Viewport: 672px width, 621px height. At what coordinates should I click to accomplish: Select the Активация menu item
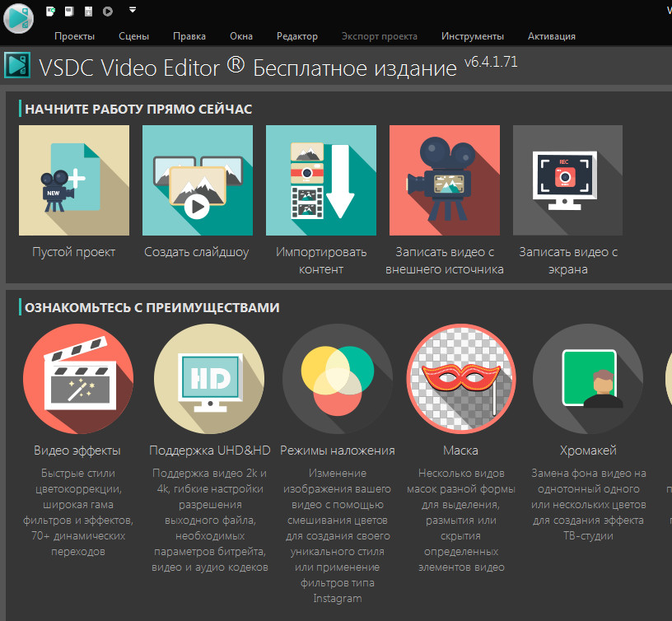click(x=551, y=36)
